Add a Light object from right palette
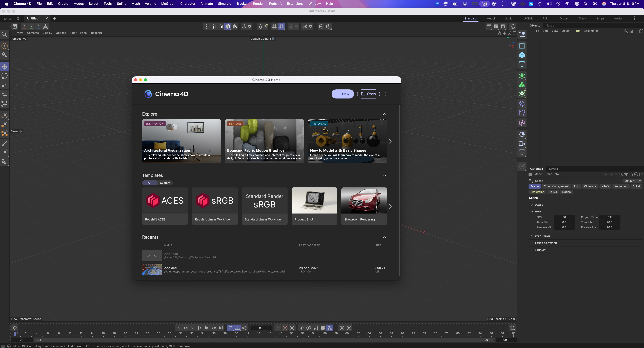Screen dimensions: 644x348 click(522, 153)
